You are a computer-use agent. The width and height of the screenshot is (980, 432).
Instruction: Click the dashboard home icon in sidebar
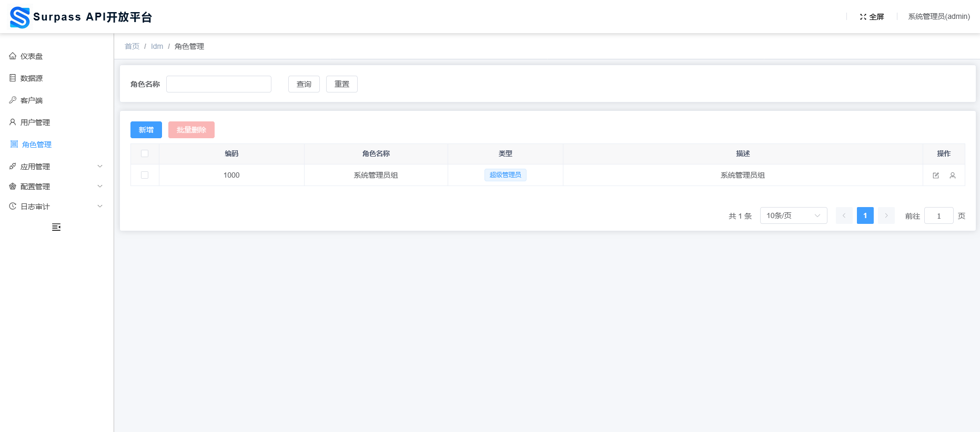coord(13,56)
